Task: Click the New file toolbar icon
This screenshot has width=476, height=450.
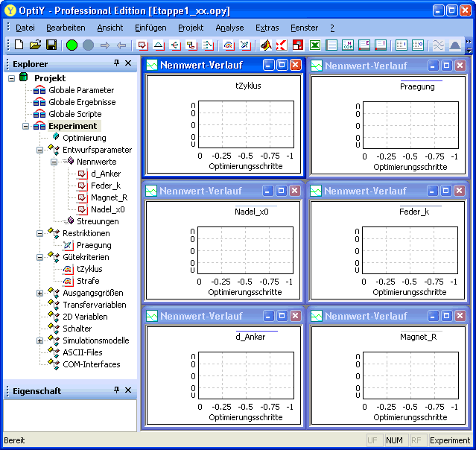Action: pos(19,45)
